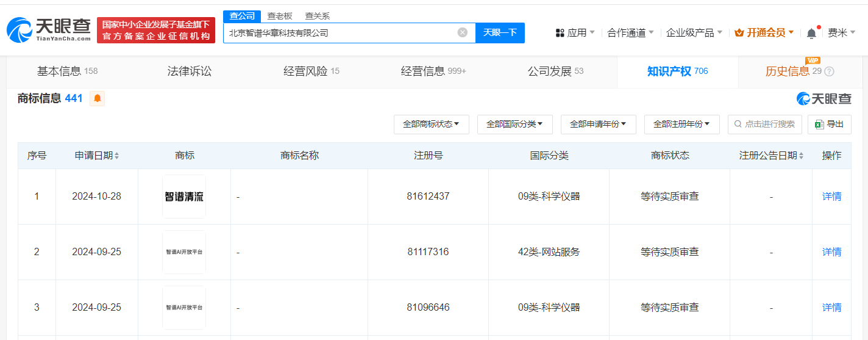The width and height of the screenshot is (868, 340).
Task: Click the 商标状态 column header
Action: tap(669, 156)
